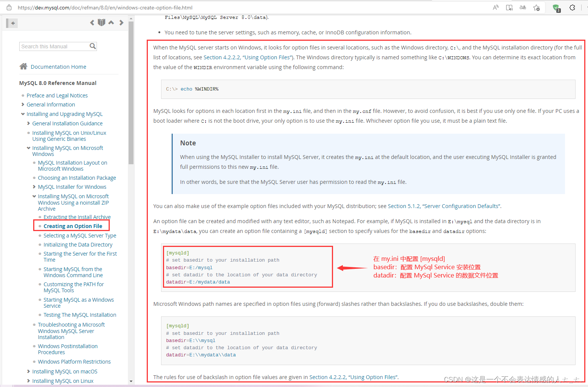Open Starting MySQL from the Windows Command Line
Viewport: 588px width, 387px height.
point(73,272)
